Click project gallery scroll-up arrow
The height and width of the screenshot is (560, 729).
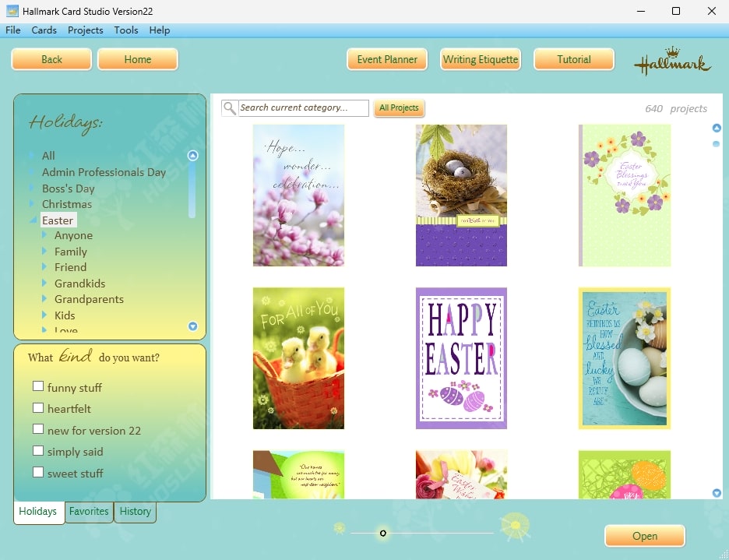coord(717,128)
